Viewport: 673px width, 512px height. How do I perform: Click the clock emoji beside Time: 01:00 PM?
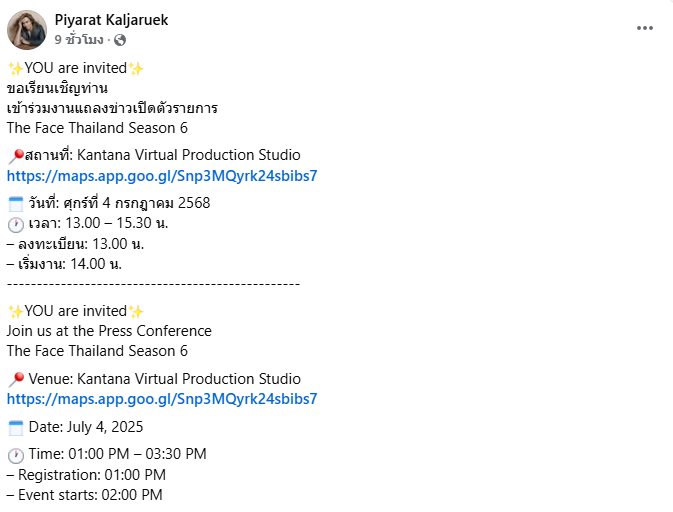15,455
